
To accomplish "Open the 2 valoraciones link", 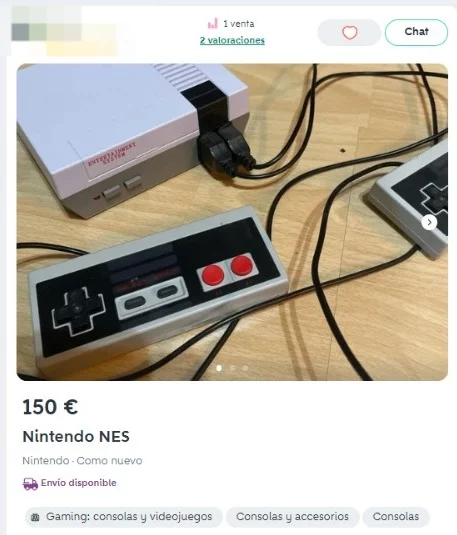I will (x=232, y=40).
